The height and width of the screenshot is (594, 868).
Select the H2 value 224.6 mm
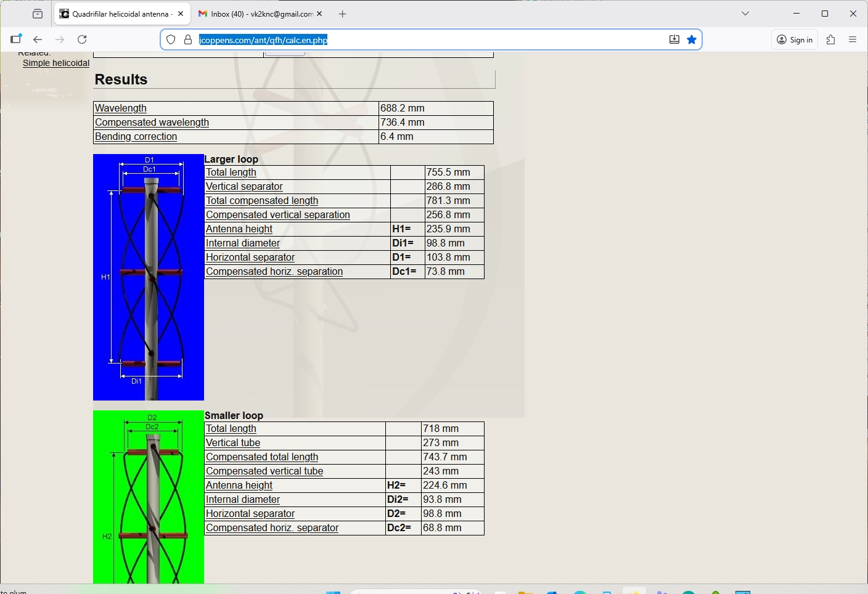click(445, 485)
